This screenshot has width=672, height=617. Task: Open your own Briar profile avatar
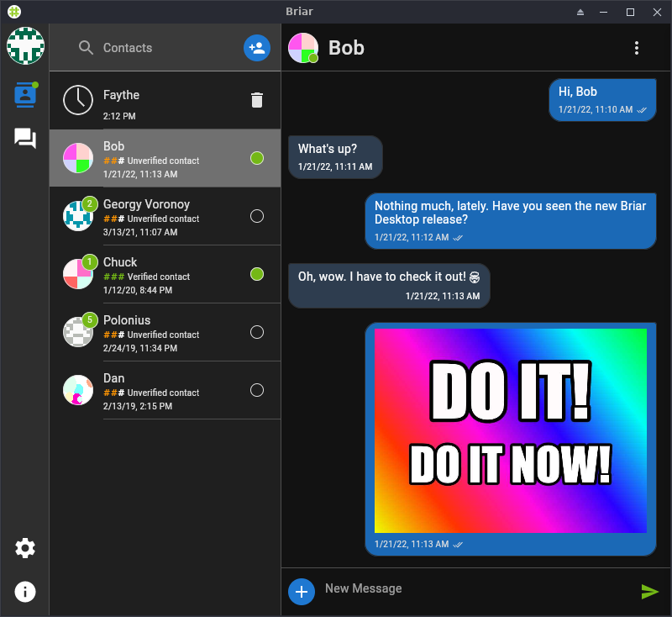pos(25,46)
